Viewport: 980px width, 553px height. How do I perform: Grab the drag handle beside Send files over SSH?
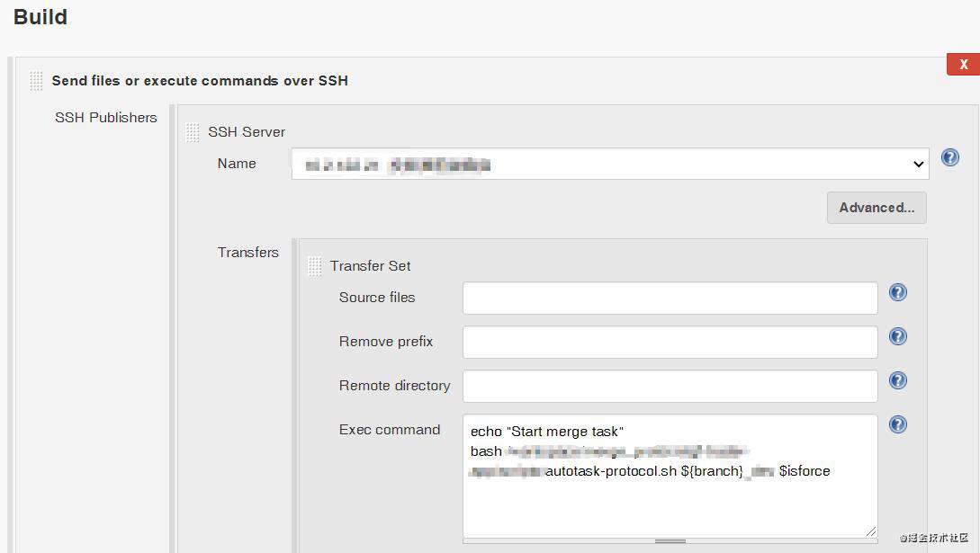tap(36, 81)
